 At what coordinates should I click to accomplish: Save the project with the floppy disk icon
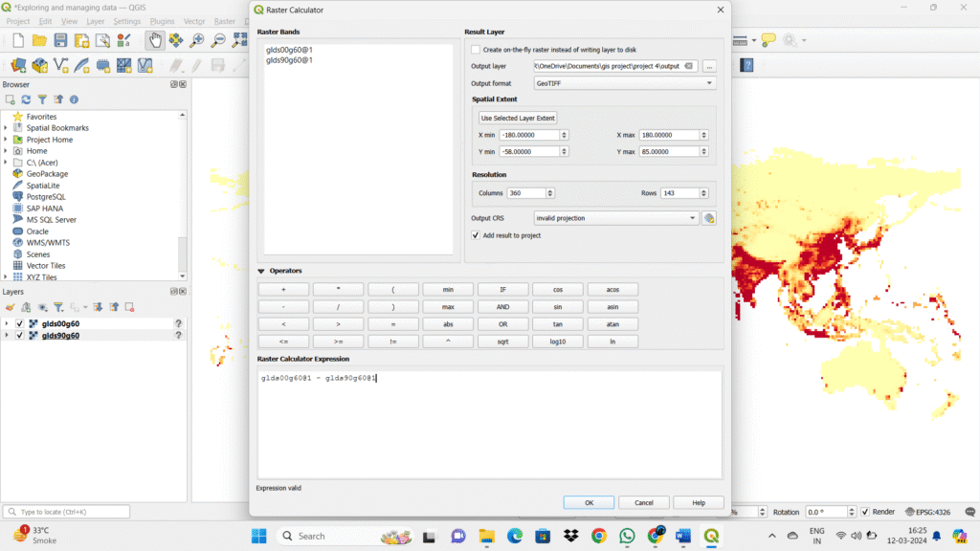tap(60, 40)
